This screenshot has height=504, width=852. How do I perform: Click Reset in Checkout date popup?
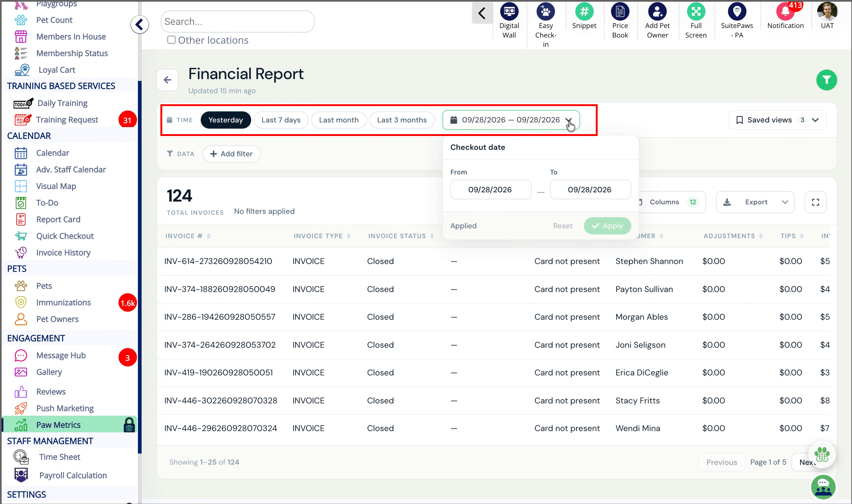point(562,226)
